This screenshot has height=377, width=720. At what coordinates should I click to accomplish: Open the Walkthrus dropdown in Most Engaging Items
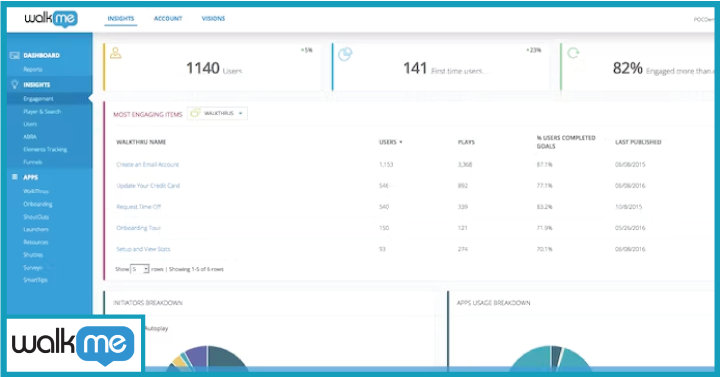pos(217,113)
